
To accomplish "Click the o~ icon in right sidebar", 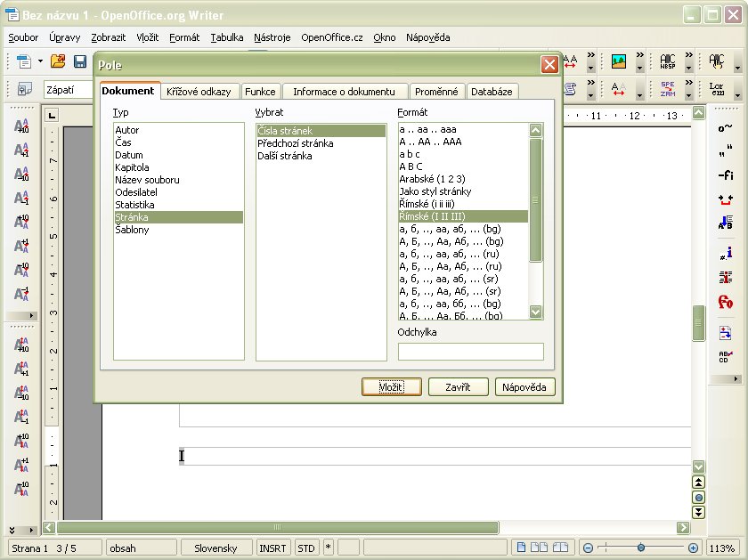I will click(x=725, y=128).
